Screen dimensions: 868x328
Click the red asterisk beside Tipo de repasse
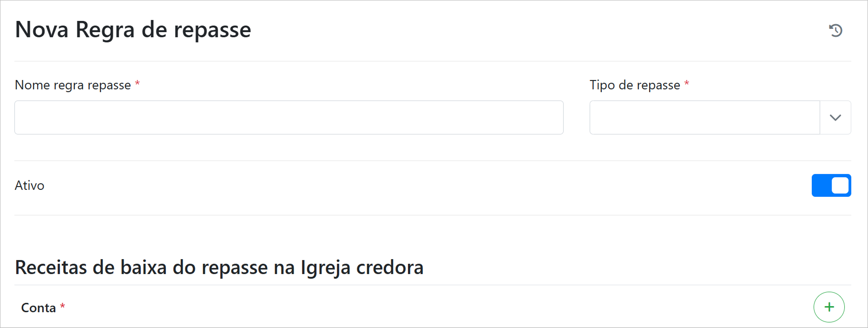pyautogui.click(x=687, y=84)
